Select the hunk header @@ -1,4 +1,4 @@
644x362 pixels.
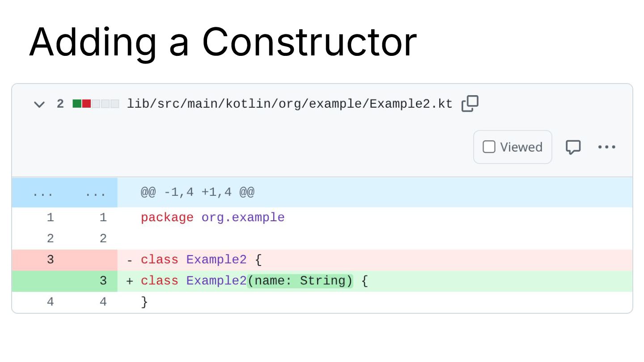pyautogui.click(x=197, y=193)
